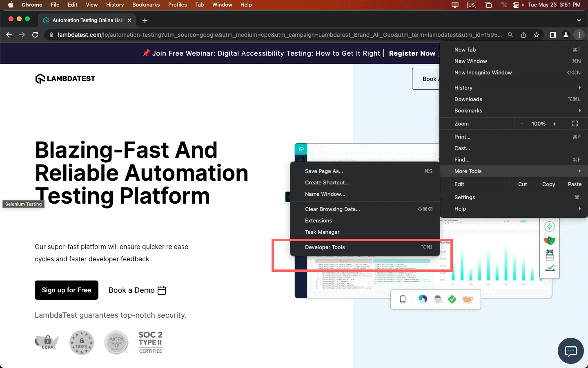This screenshot has height=368, width=588.
Task: Click the bookmark star icon
Action: [537, 35]
